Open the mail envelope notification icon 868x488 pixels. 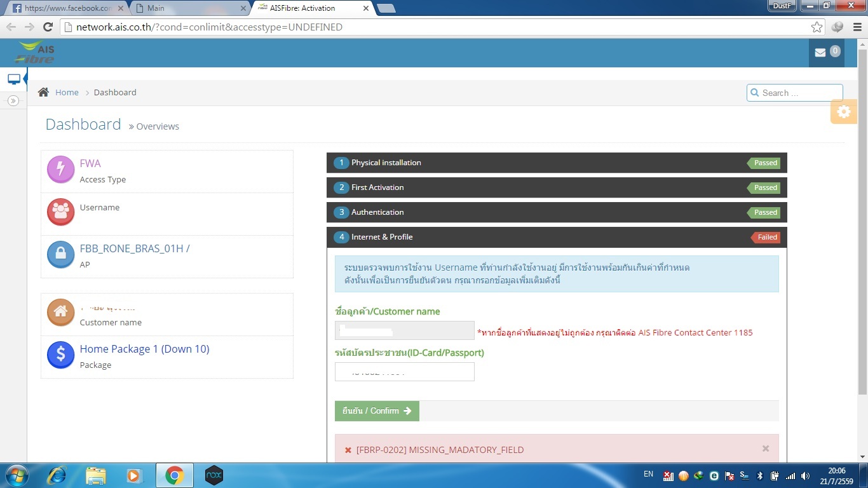820,53
